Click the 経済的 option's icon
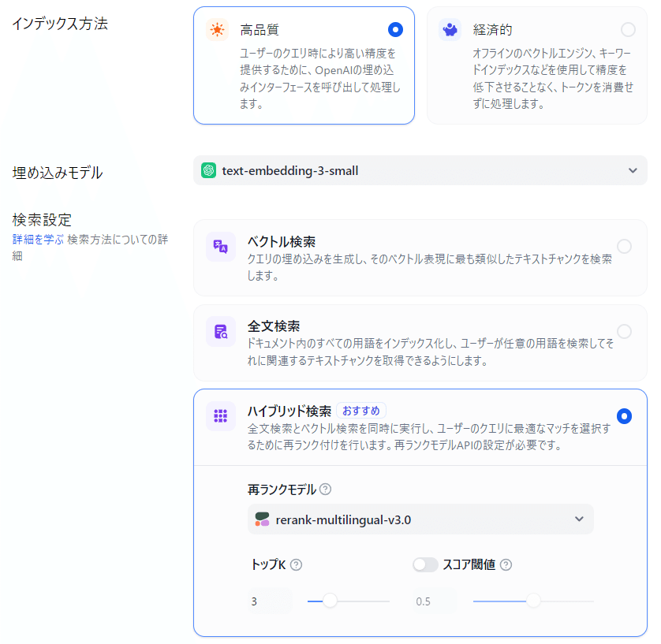The width and height of the screenshot is (661, 644). pyautogui.click(x=450, y=29)
